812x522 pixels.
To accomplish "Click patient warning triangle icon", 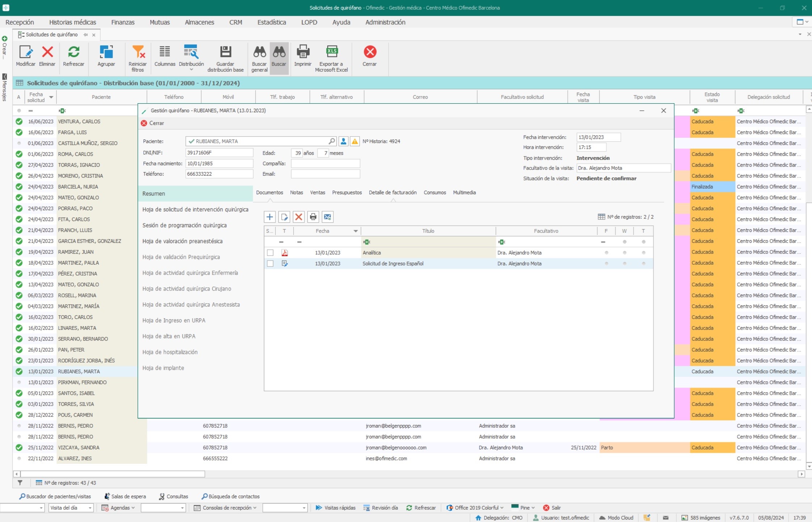I will (355, 141).
